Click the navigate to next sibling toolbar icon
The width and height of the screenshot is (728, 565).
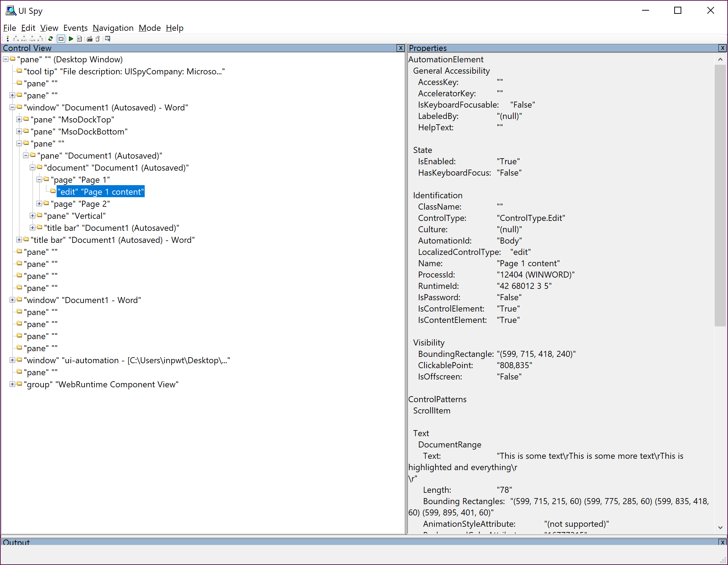pos(24,39)
